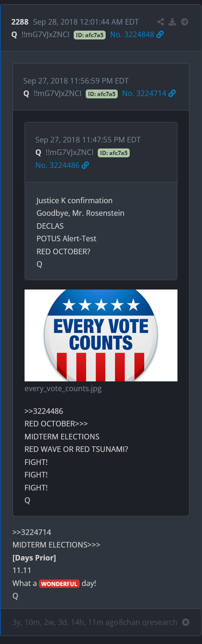The image size is (202, 644).
Task: Click chain icon beside No. 3224848
Action: click(x=160, y=34)
